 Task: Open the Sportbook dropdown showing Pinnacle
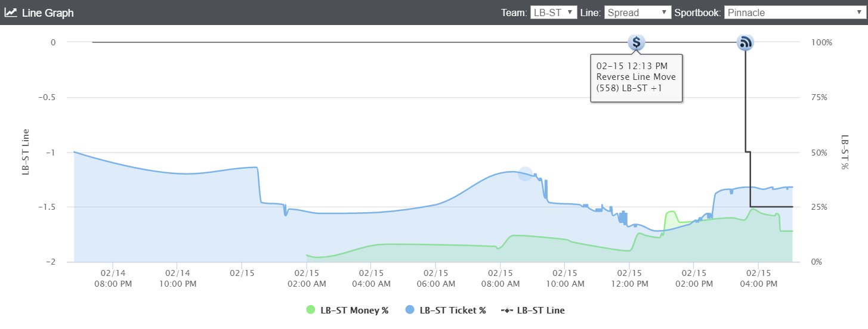[794, 13]
